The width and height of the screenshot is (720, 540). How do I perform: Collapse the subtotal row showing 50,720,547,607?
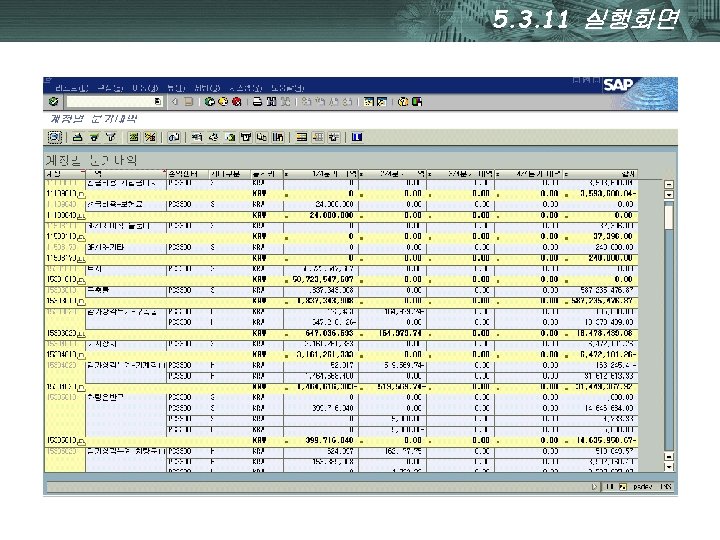click(x=82, y=281)
